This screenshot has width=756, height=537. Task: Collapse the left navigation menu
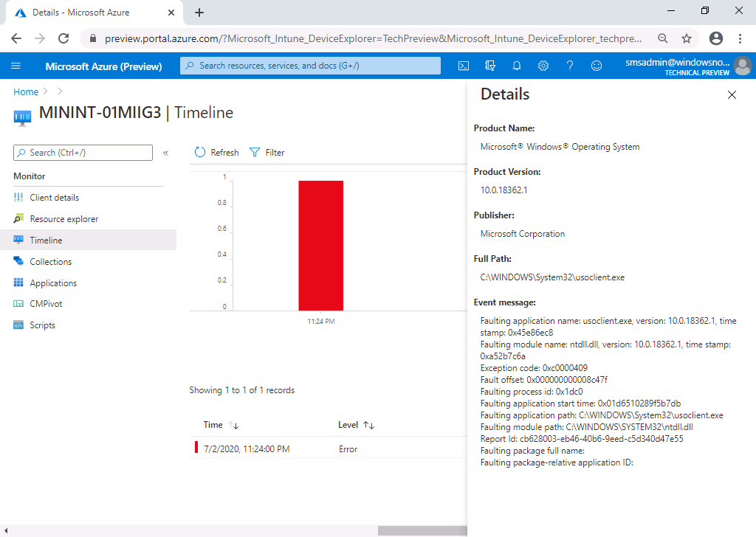tap(165, 153)
